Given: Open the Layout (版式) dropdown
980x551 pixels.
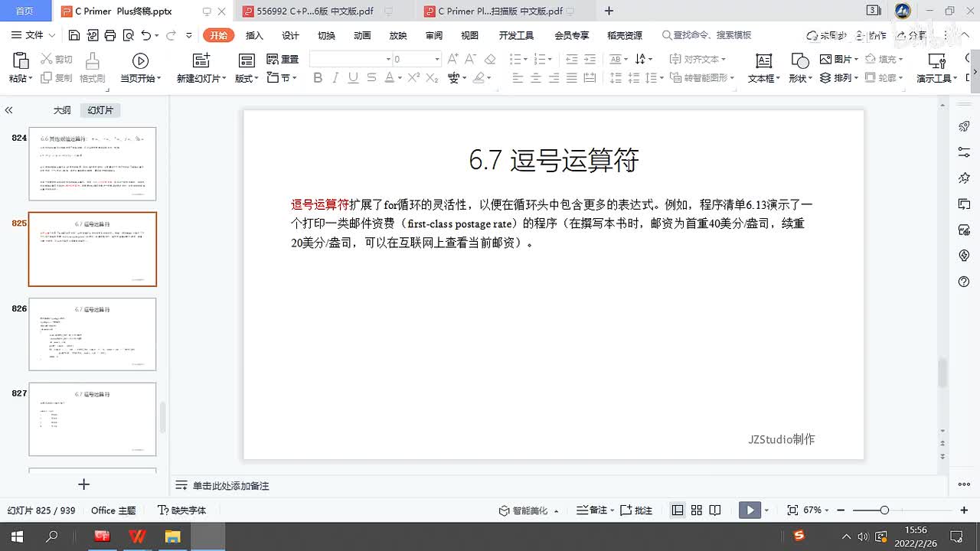Looking at the screenshot, I should [x=247, y=78].
